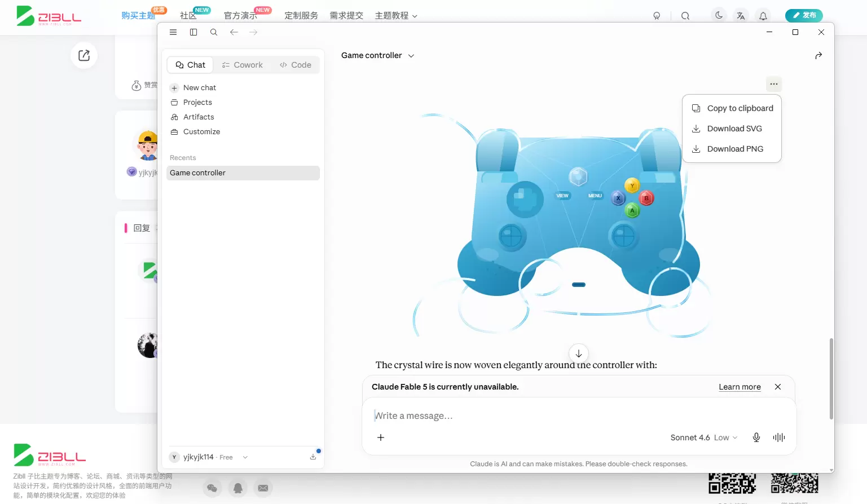Toggle dark mode moon icon on website
867x504 pixels.
click(x=719, y=16)
